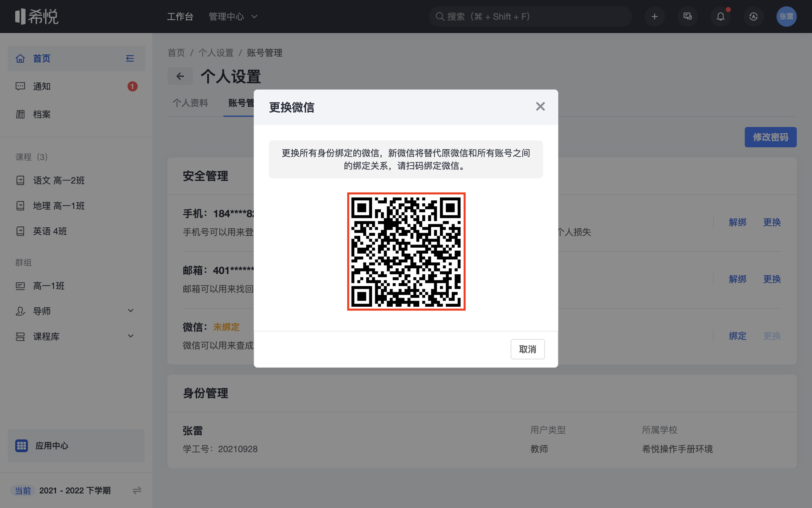This screenshot has width=812, height=508.
Task: Click the 首页 house icon in sidebar
Action: tap(20, 58)
